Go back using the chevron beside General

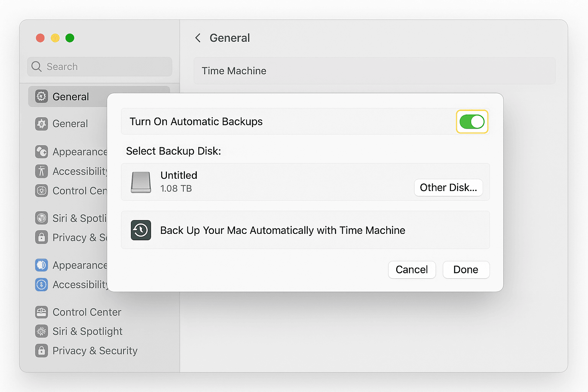point(198,38)
